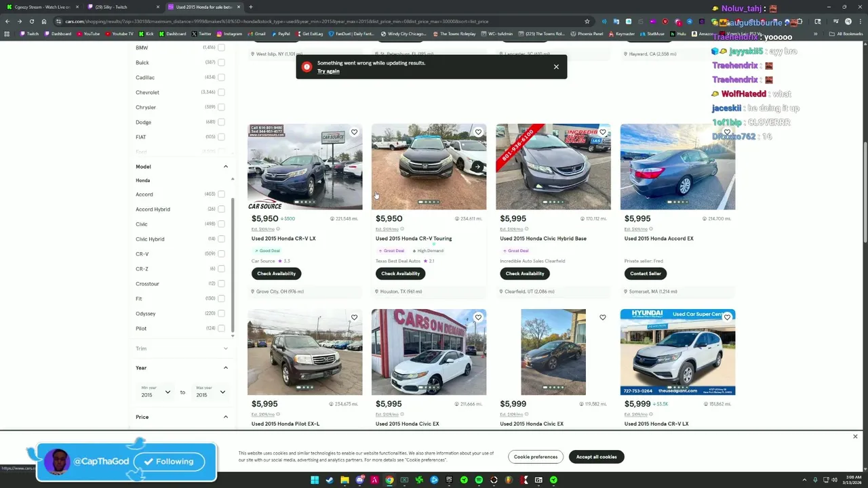Screen dimensions: 868x488
Task: Tick the Chevrolet make checkbox
Action: [x=221, y=92]
